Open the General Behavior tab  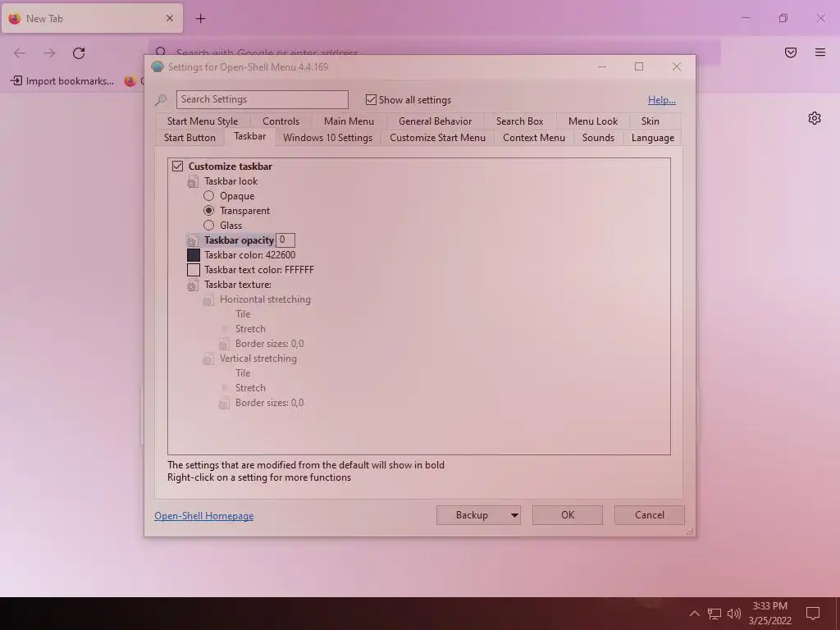(435, 121)
